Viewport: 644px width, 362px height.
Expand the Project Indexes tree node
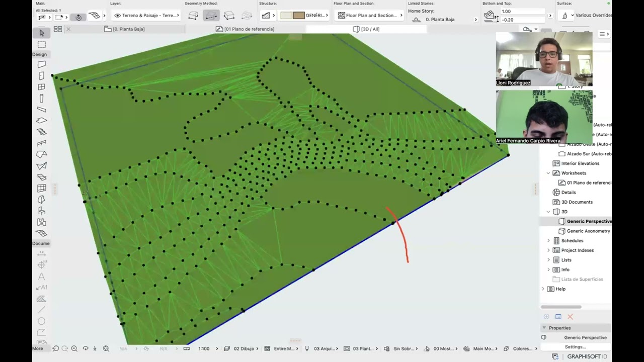[548, 250]
